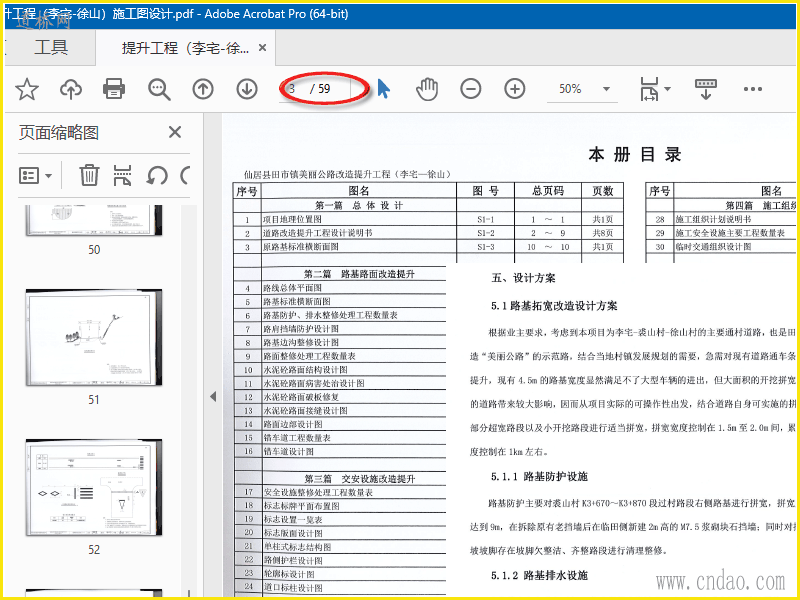Print the document with printer icon

[114, 89]
